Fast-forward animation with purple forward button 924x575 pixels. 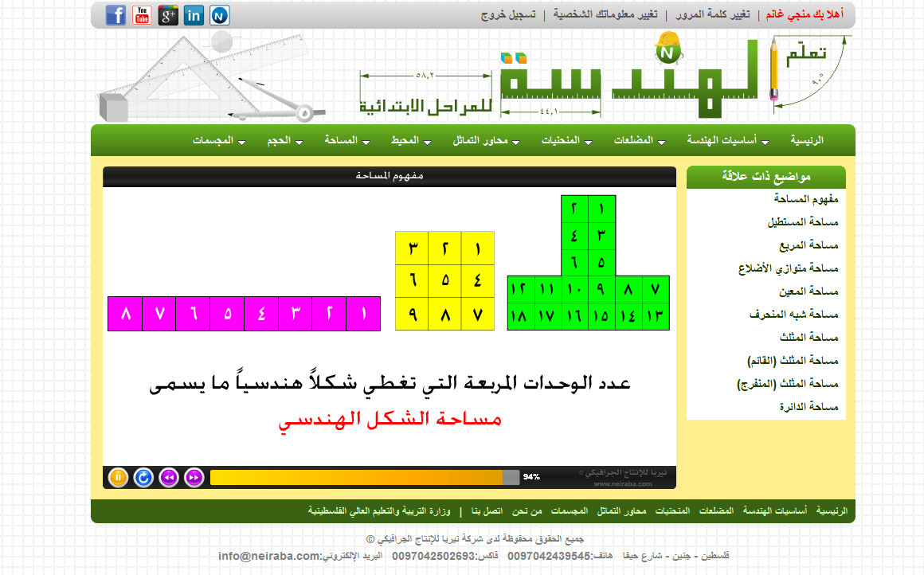tap(194, 477)
